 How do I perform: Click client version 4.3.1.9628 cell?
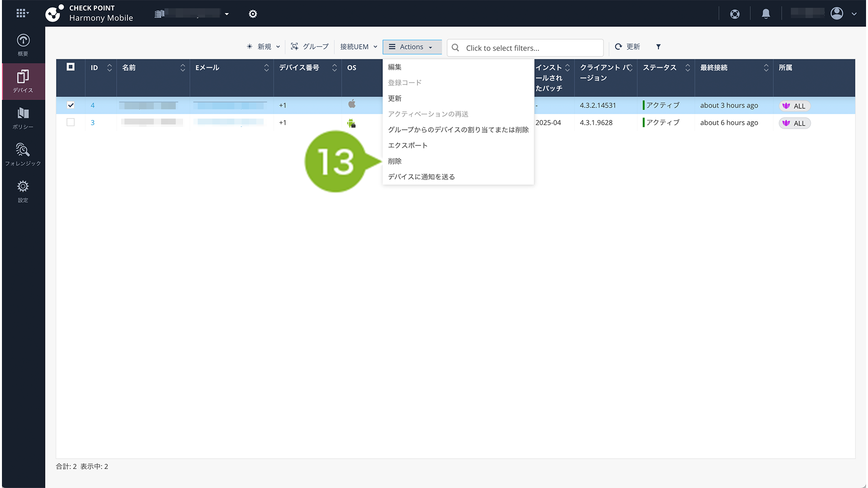point(596,122)
